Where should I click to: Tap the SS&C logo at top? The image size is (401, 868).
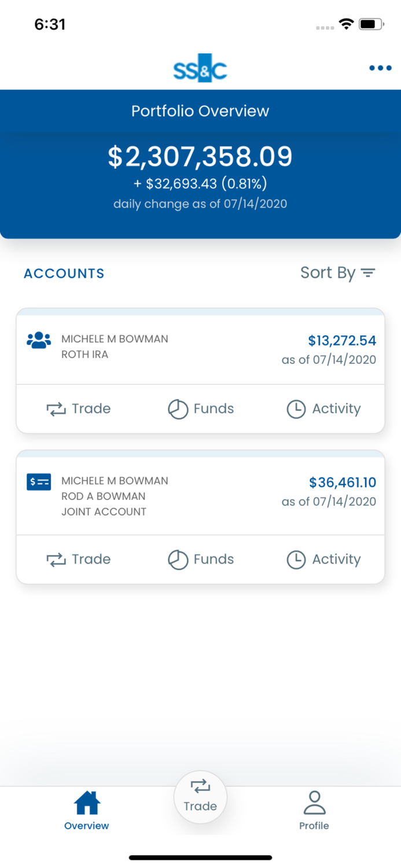pos(200,68)
